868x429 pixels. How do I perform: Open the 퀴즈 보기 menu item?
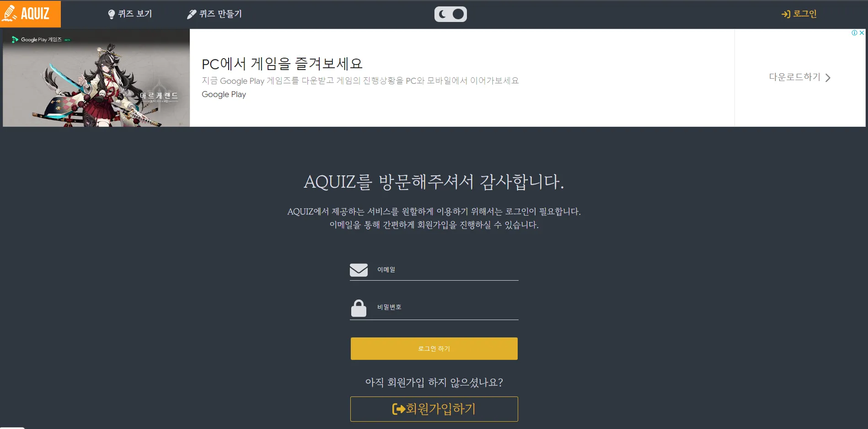(130, 14)
